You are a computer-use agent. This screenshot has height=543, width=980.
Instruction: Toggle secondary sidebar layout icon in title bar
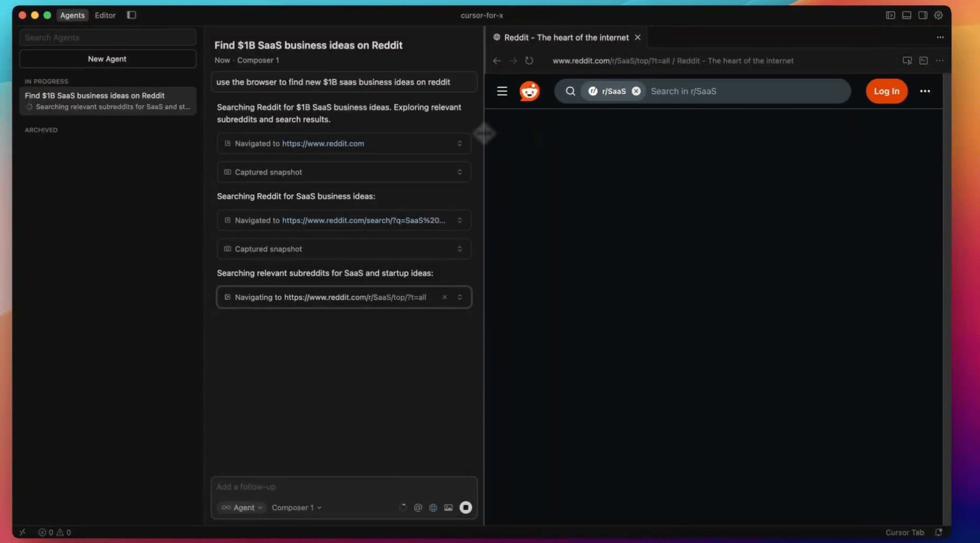[922, 15]
